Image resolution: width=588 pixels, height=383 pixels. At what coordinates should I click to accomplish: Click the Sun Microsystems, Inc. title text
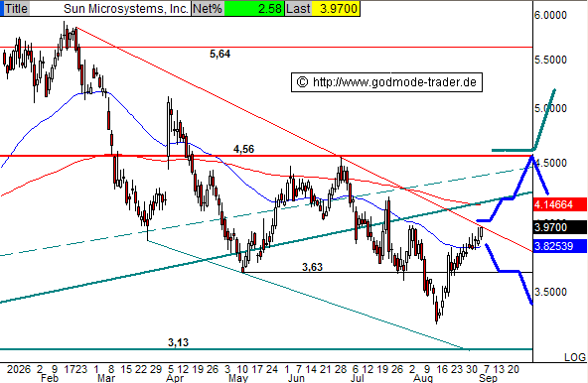tap(125, 8)
